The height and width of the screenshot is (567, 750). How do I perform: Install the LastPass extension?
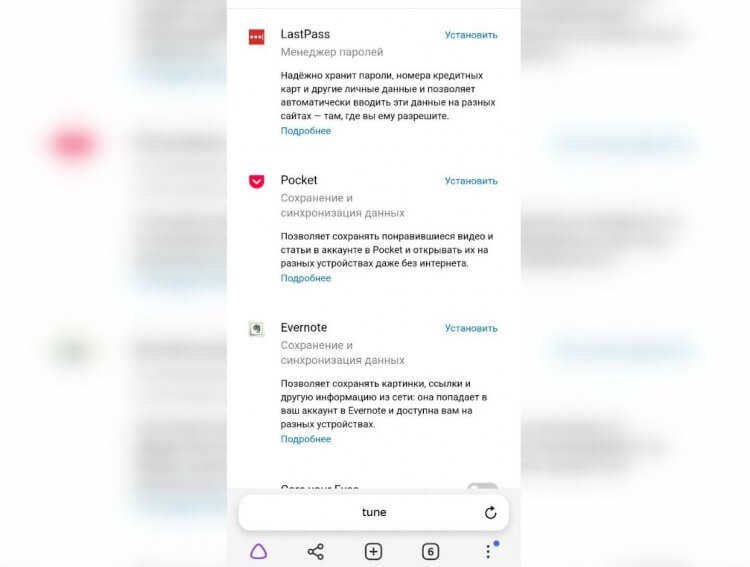pyautogui.click(x=471, y=35)
